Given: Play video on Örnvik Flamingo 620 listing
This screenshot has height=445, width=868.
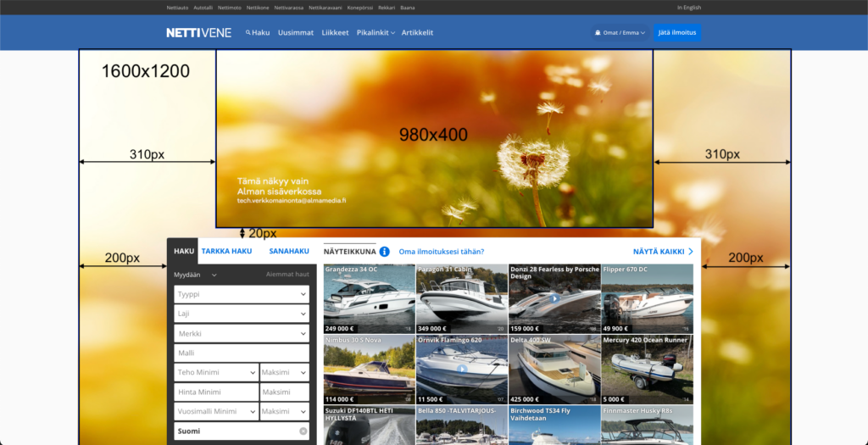Looking at the screenshot, I should pyautogui.click(x=462, y=370).
